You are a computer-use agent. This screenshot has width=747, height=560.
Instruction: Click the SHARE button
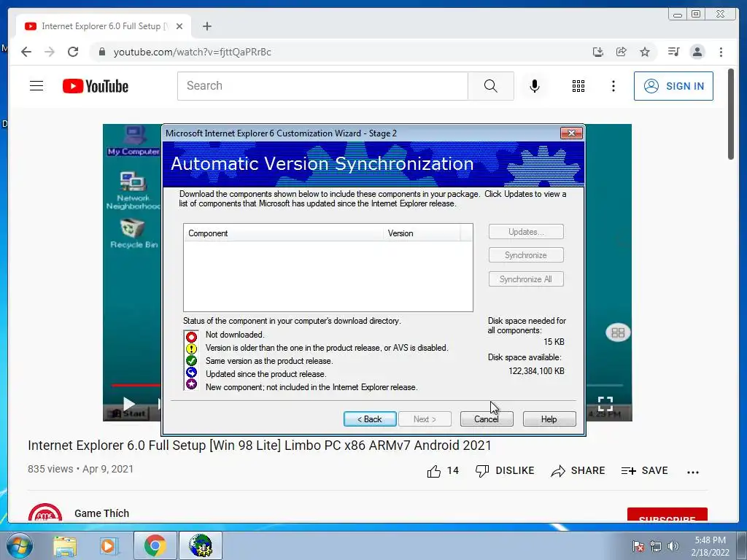point(578,470)
